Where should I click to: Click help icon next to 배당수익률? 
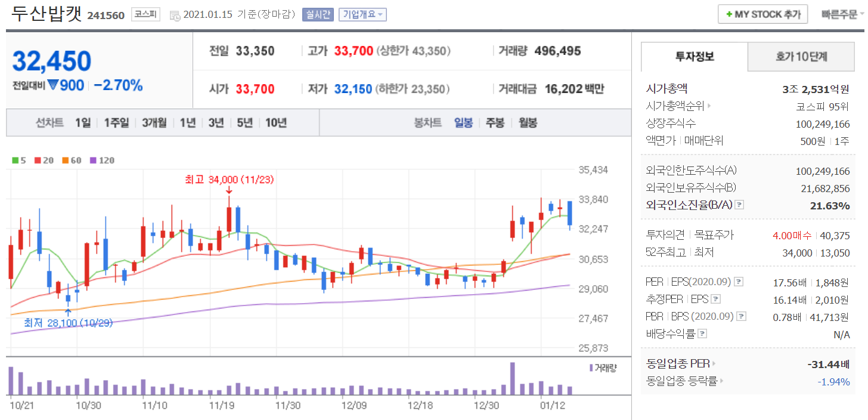coord(702,334)
